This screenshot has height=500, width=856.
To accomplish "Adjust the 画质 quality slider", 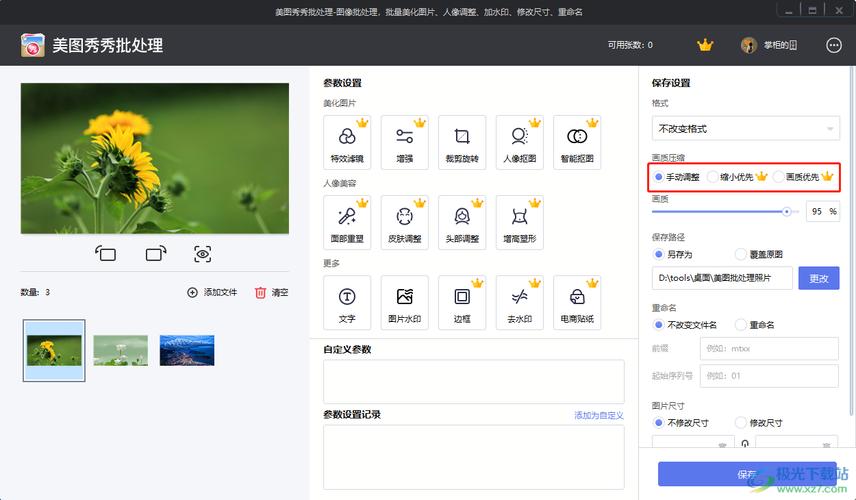I will pos(787,211).
